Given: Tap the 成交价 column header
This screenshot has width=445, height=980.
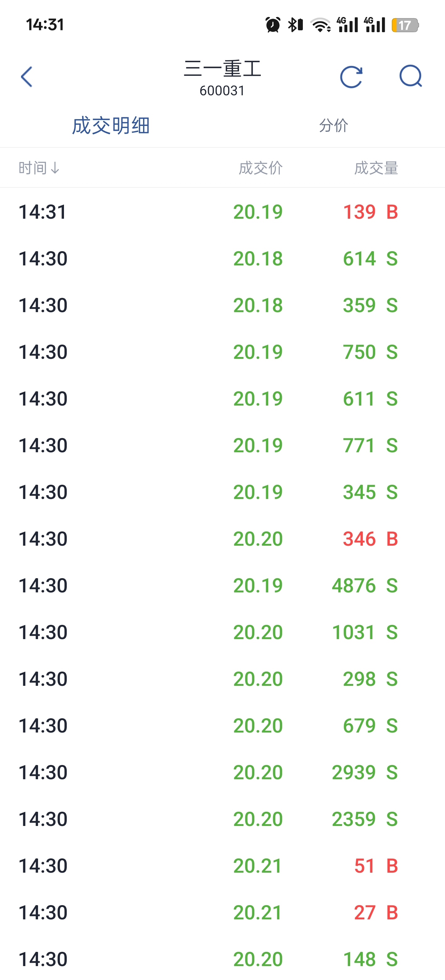Looking at the screenshot, I should (261, 168).
